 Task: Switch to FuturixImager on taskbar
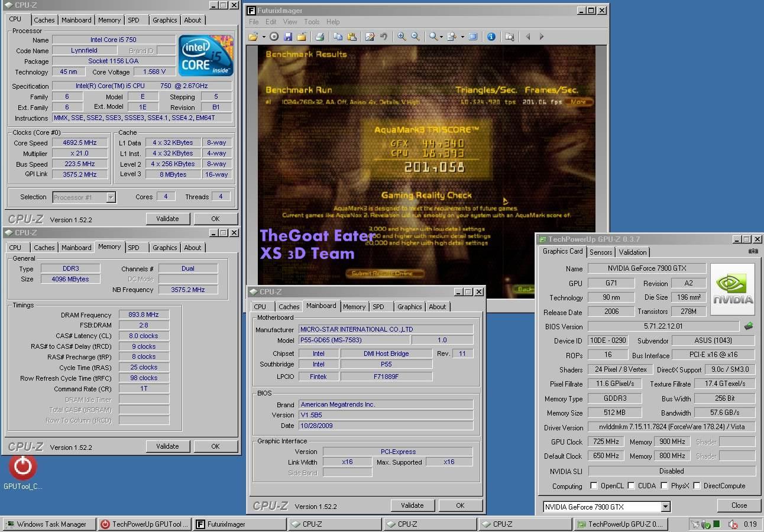click(x=239, y=524)
